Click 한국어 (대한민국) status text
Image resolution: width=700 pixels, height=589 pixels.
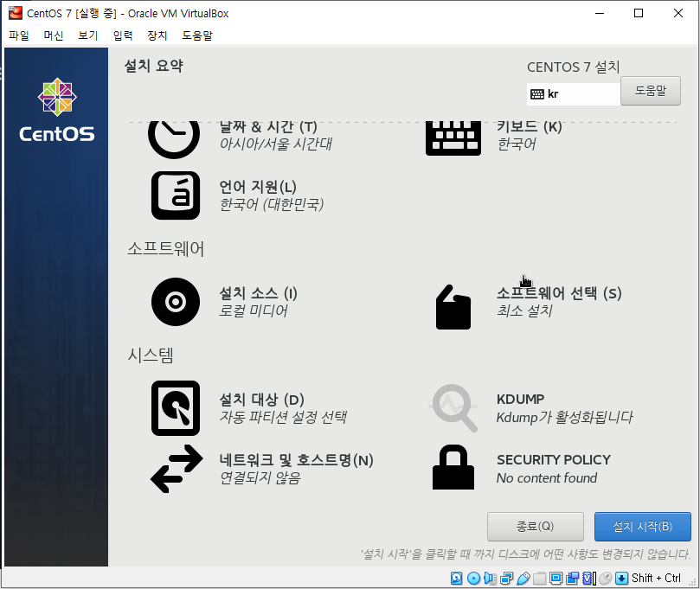coord(271,204)
